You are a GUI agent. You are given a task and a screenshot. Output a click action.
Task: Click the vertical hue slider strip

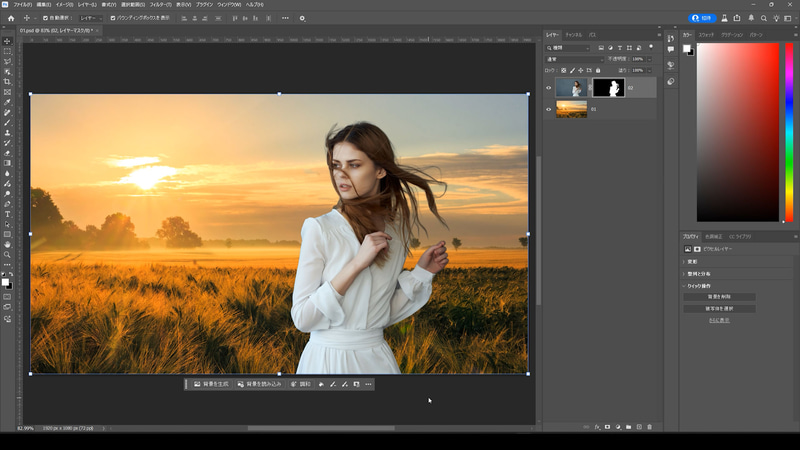tap(788, 130)
